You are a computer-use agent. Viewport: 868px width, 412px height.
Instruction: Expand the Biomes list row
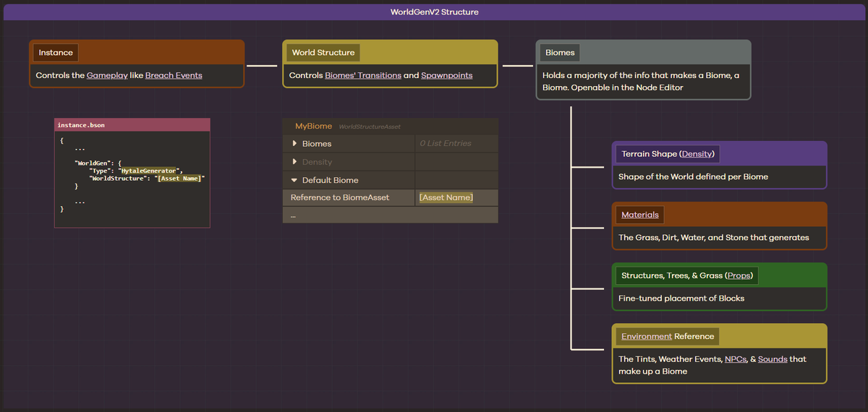click(295, 144)
